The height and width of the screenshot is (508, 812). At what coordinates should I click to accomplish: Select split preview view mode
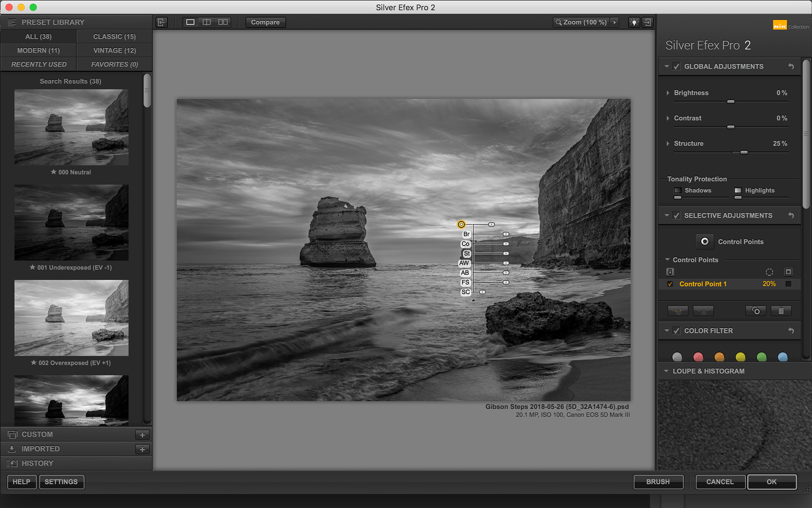(x=206, y=22)
